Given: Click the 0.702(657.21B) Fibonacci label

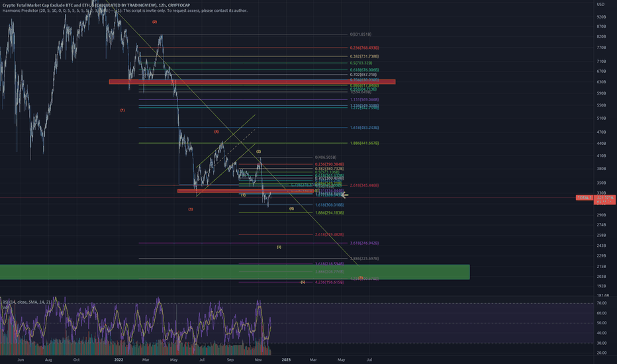Looking at the screenshot, I should (x=363, y=75).
